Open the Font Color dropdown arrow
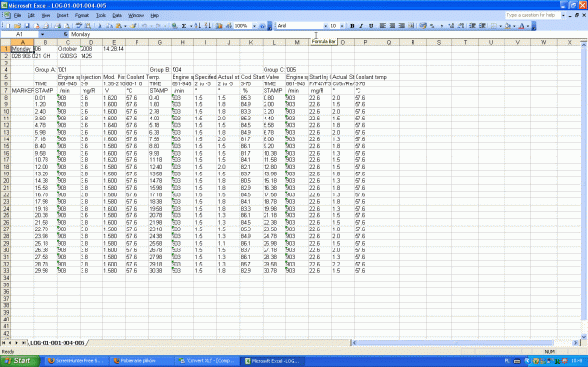Screen dimensions: 588x367 pos(528,26)
